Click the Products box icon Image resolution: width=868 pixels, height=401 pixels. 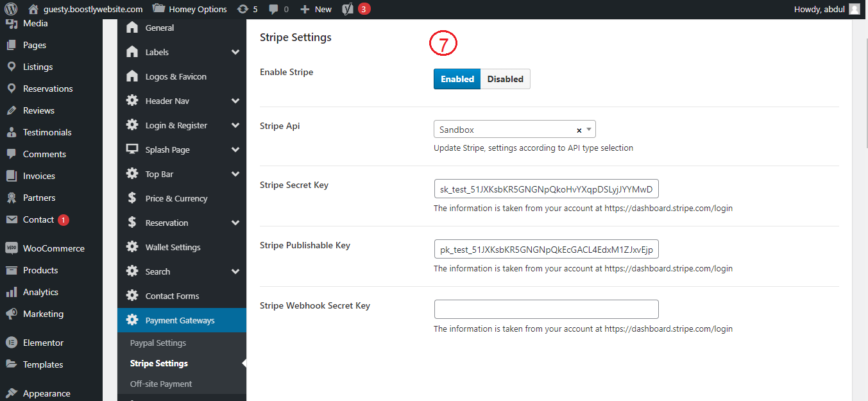[11, 270]
